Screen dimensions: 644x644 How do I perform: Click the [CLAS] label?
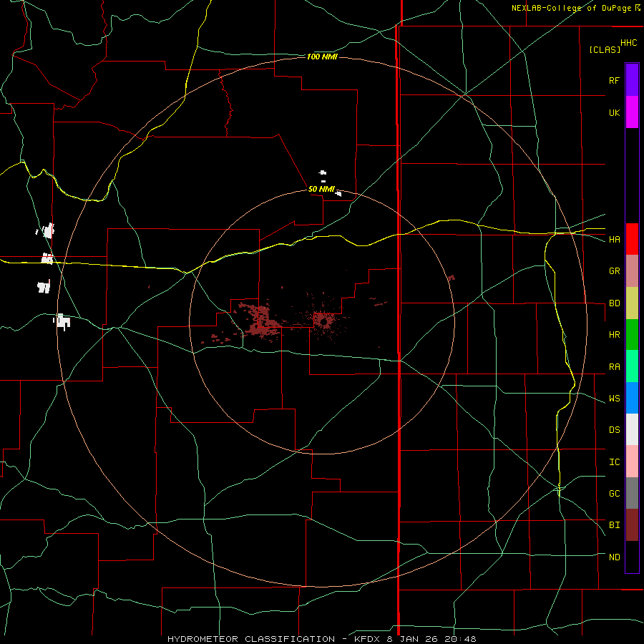pyautogui.click(x=605, y=50)
